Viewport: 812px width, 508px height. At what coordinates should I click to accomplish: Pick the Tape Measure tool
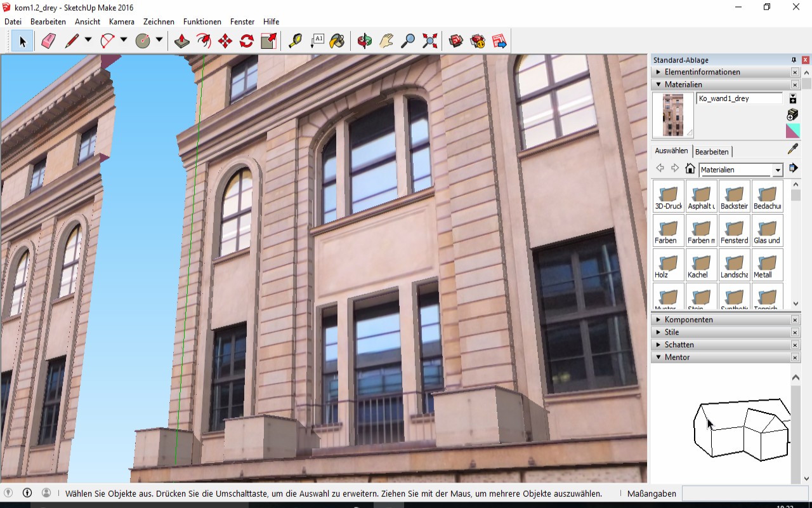click(295, 41)
